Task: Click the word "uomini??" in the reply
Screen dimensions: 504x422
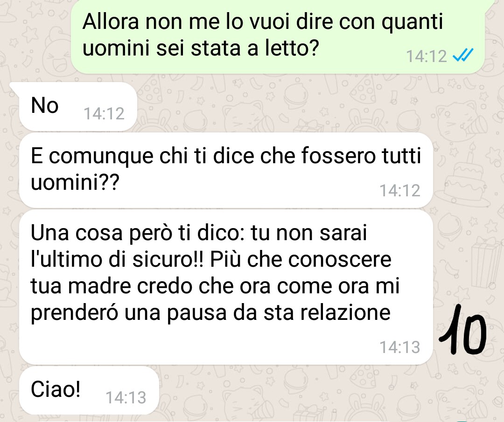Action: pyautogui.click(x=75, y=182)
